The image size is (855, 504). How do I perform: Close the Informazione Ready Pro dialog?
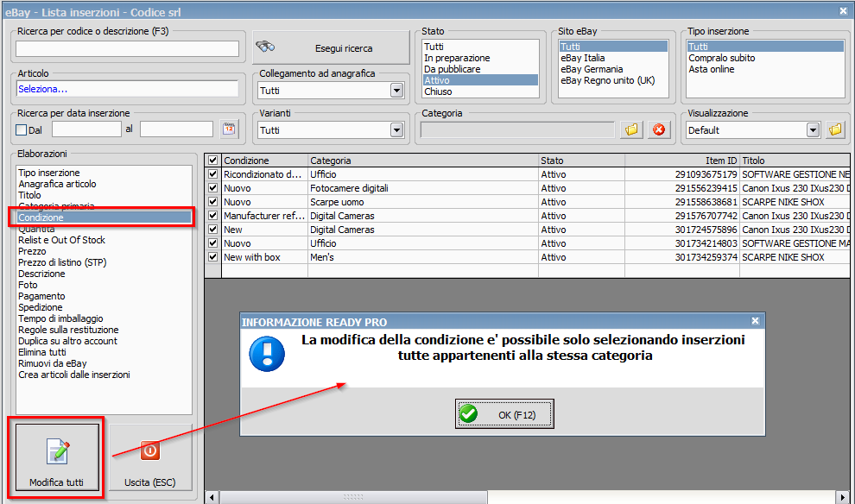point(755,321)
